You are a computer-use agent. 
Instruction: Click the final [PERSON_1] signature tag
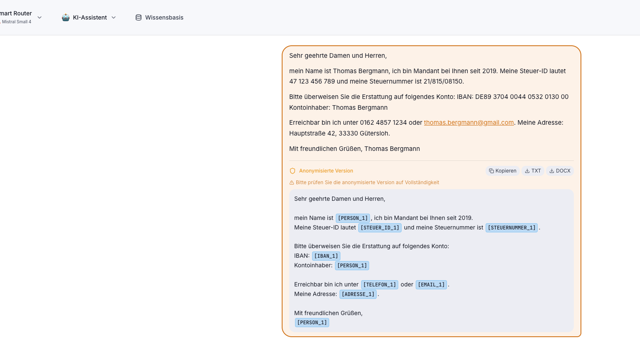[x=312, y=322]
